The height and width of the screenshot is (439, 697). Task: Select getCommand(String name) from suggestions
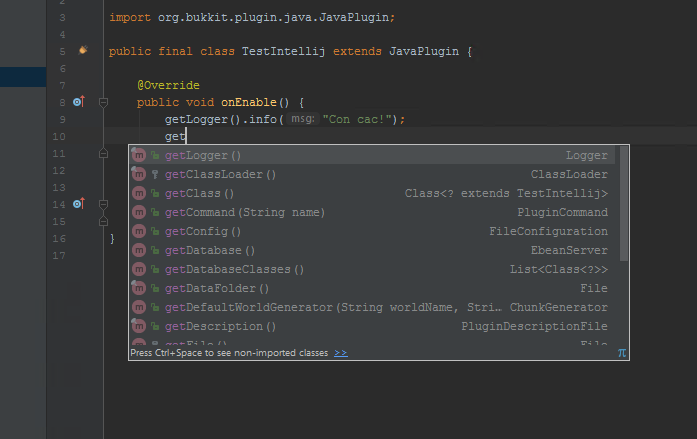244,212
